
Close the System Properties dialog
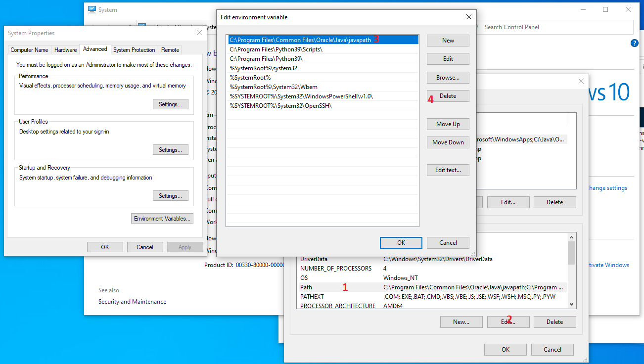pyautogui.click(x=199, y=33)
